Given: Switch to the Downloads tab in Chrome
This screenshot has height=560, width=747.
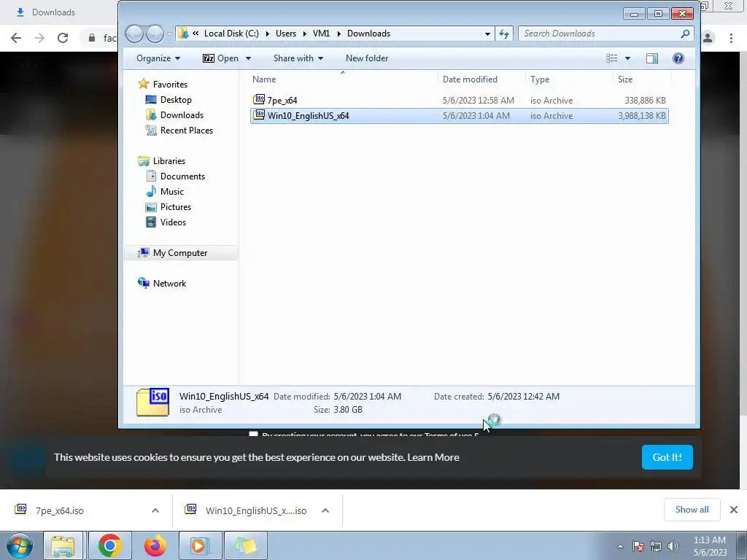Looking at the screenshot, I should 53,12.
